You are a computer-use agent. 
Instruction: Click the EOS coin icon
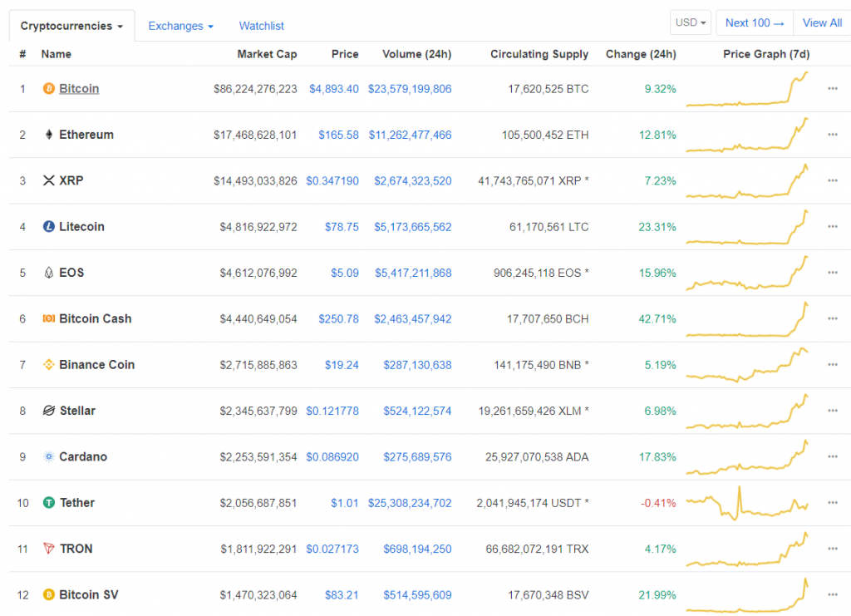coord(47,272)
